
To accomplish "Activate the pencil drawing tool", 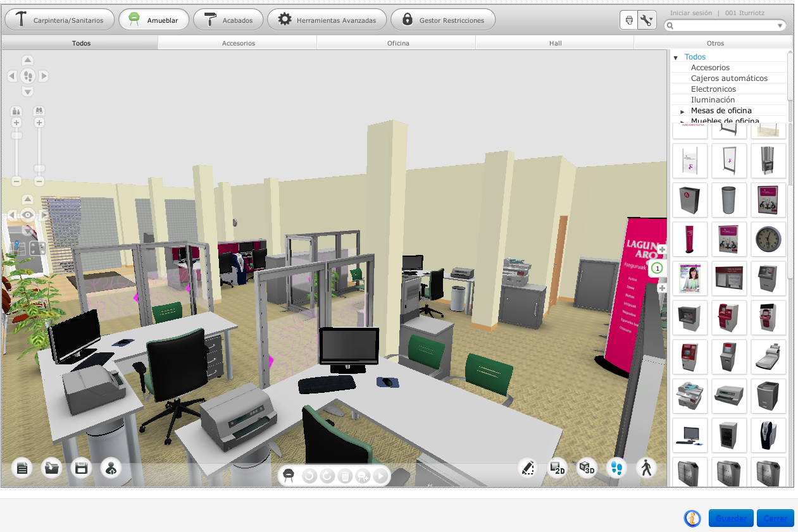I will 527,468.
